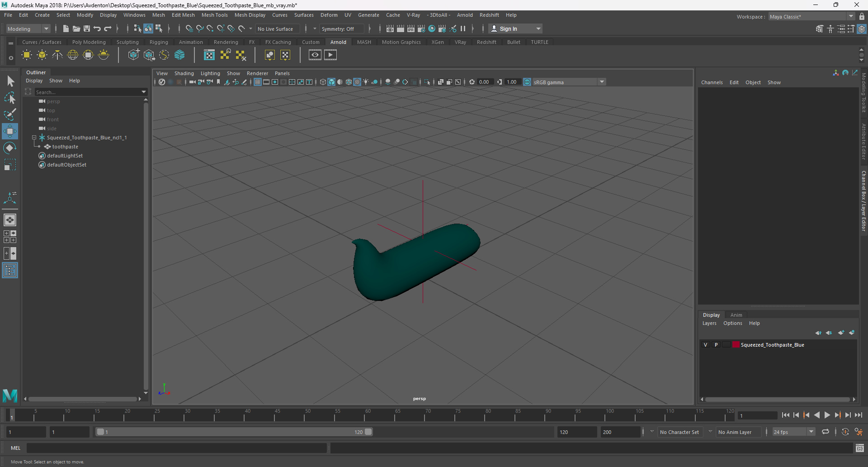Viewport: 868px width, 467px height.
Task: Toggle the loop playback icon near fps
Action: (x=825, y=432)
